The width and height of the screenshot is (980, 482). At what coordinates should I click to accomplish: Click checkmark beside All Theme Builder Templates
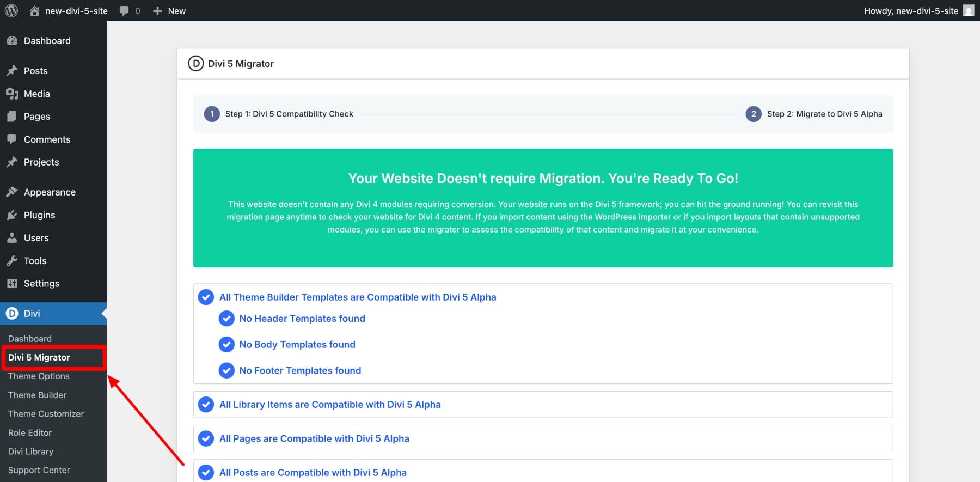click(x=206, y=297)
